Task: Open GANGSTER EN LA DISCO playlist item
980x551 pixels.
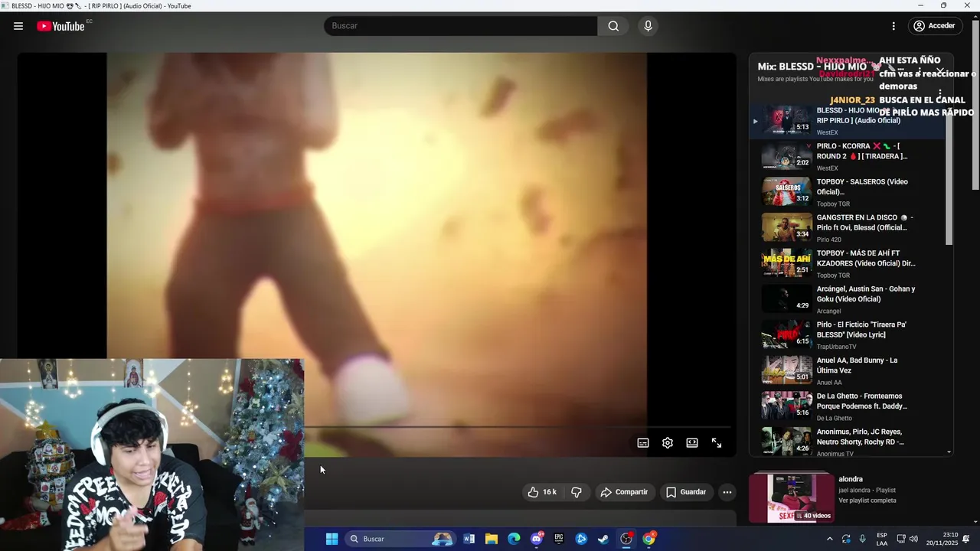Action: coord(846,228)
